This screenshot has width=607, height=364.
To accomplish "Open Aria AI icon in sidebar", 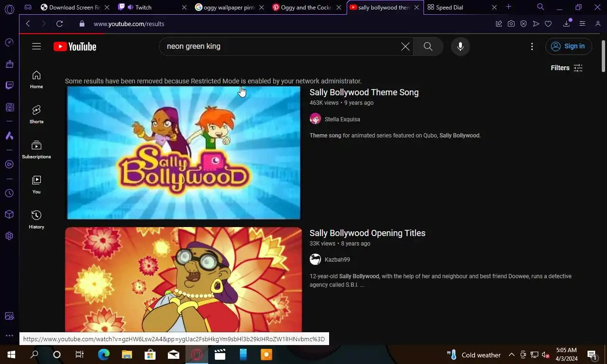I will tap(9, 136).
